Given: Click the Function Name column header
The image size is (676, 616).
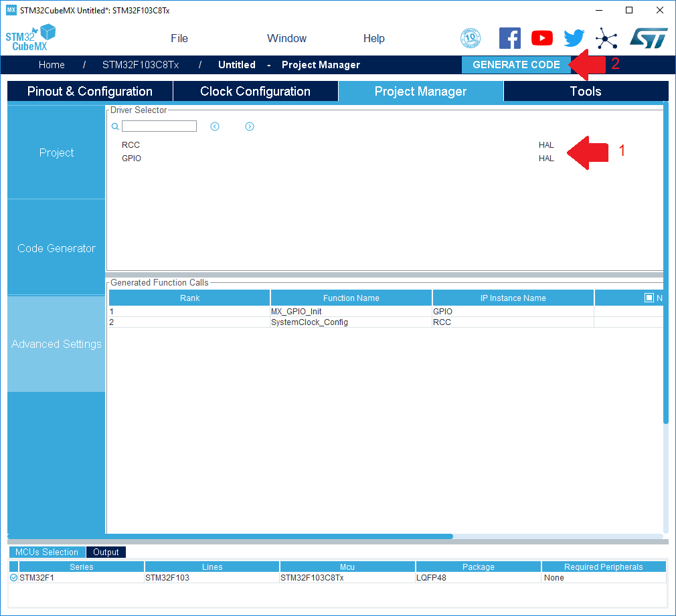Looking at the screenshot, I should (x=351, y=298).
